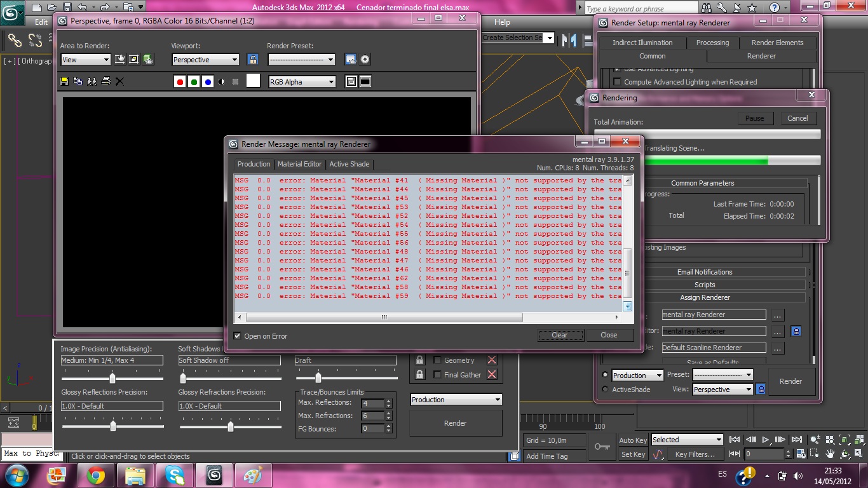Toggle Open on Error checkbox
Viewport: 868px width, 488px height.
(238, 336)
